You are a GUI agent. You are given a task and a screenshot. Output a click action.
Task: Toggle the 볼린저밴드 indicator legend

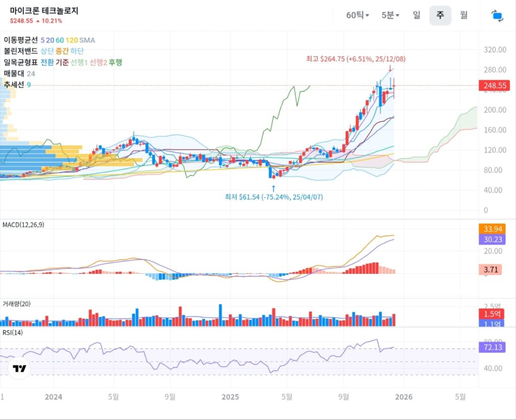point(21,51)
